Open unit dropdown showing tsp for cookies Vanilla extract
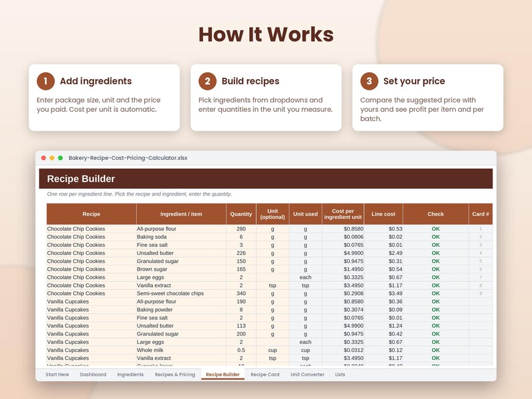 click(273, 285)
